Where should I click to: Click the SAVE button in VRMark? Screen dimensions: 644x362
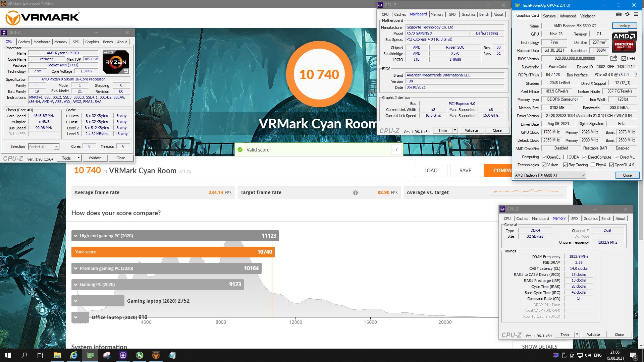(x=465, y=171)
